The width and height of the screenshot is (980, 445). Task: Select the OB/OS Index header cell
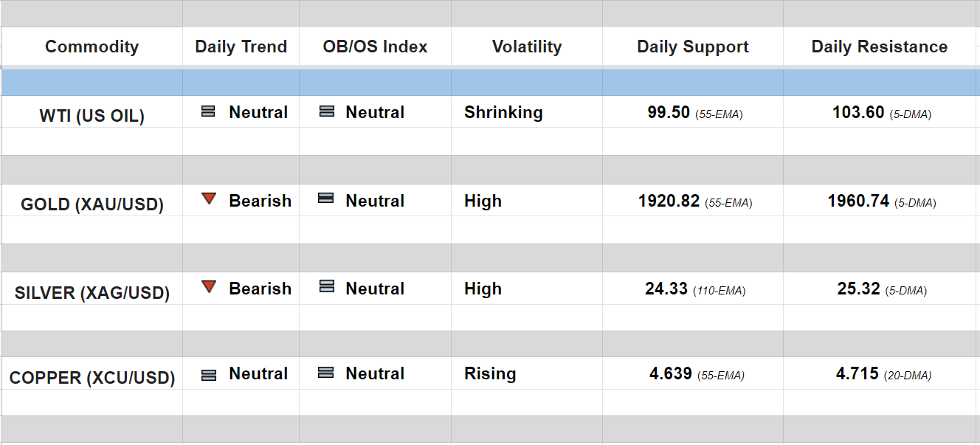point(375,46)
